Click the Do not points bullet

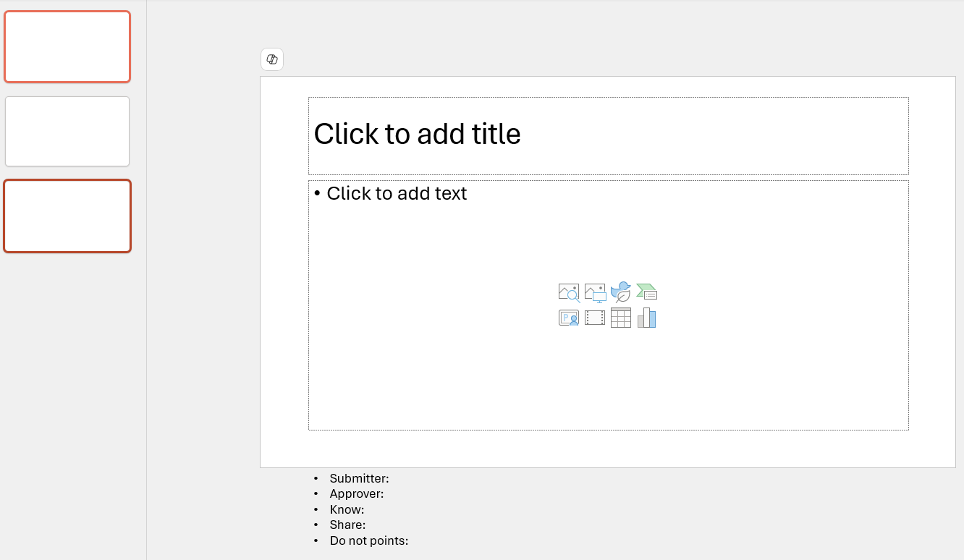click(369, 540)
